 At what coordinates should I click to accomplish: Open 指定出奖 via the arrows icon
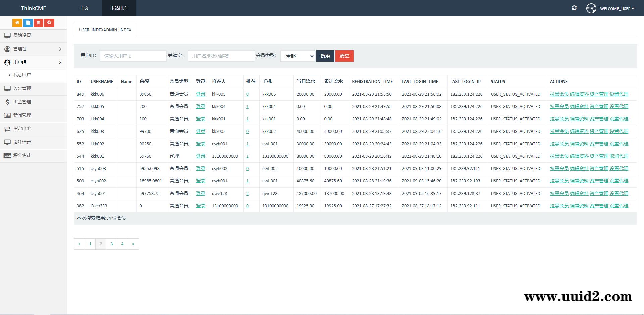point(22,129)
